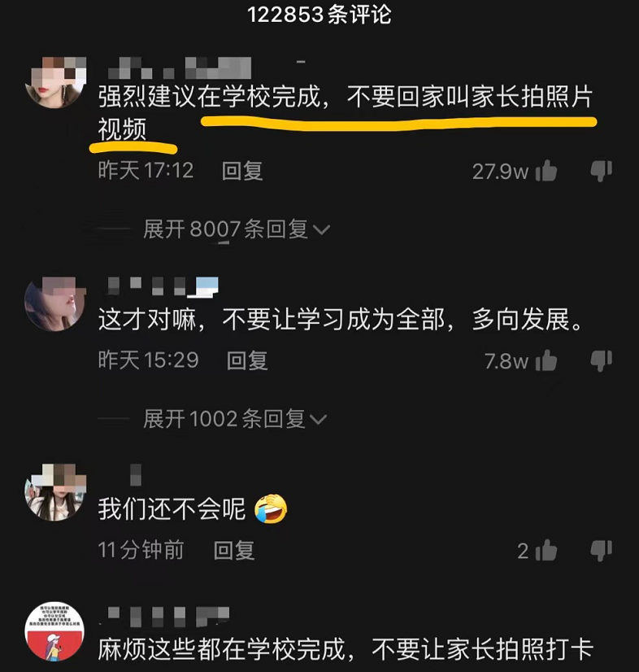Open the red cartoon avatar of fourth commenter
This screenshot has width=639, height=672.
pos(54,631)
